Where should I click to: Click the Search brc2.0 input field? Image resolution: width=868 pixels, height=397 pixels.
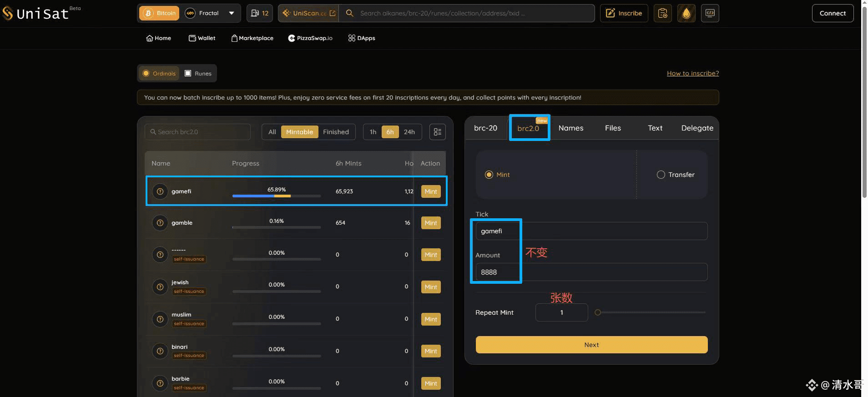coord(197,132)
